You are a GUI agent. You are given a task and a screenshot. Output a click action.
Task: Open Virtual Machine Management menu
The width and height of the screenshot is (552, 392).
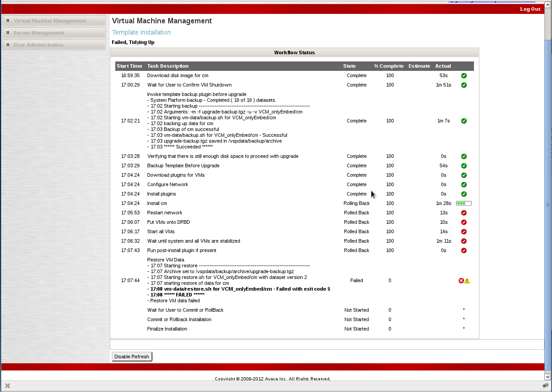pyautogui.click(x=54, y=21)
